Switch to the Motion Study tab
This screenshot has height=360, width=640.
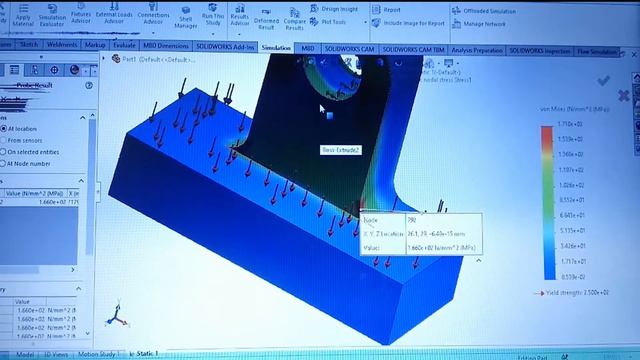tap(97, 354)
